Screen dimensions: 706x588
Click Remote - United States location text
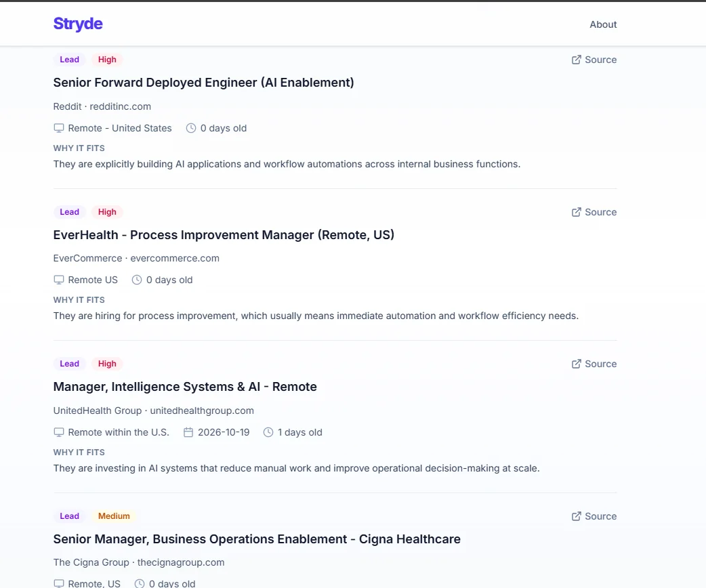[x=120, y=128]
